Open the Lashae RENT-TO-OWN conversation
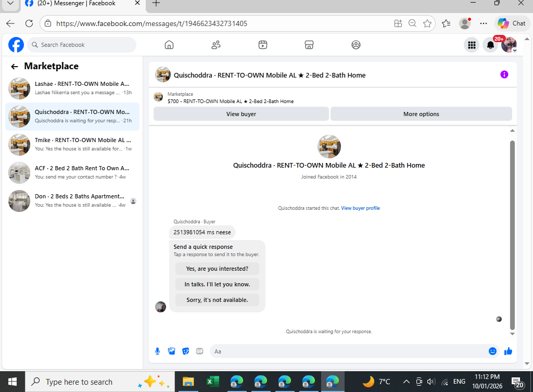Image resolution: width=533 pixels, height=392 pixels. (x=72, y=88)
